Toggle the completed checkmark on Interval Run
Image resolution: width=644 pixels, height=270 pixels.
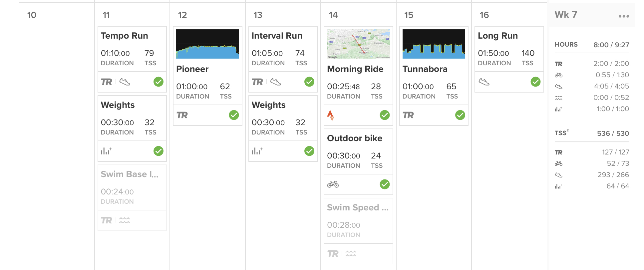(x=309, y=82)
